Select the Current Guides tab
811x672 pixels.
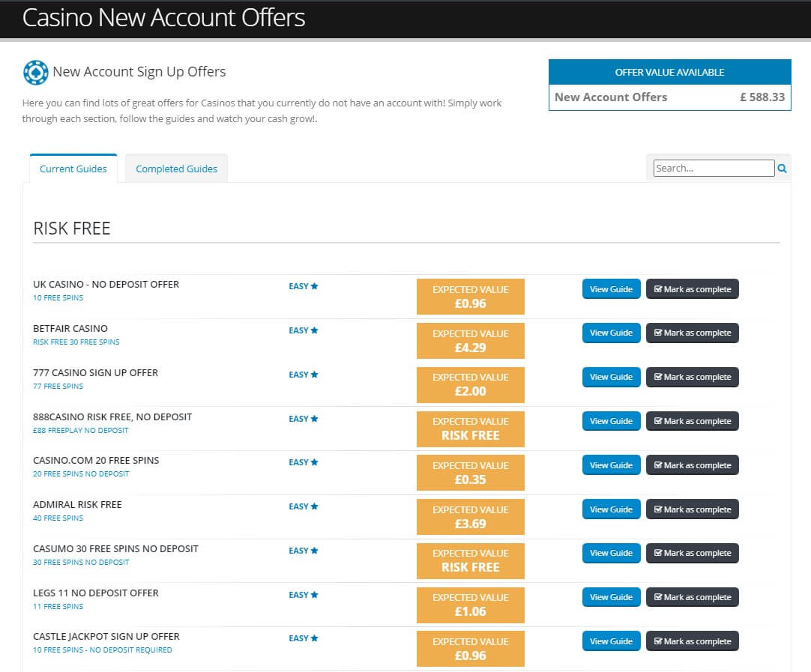[73, 169]
